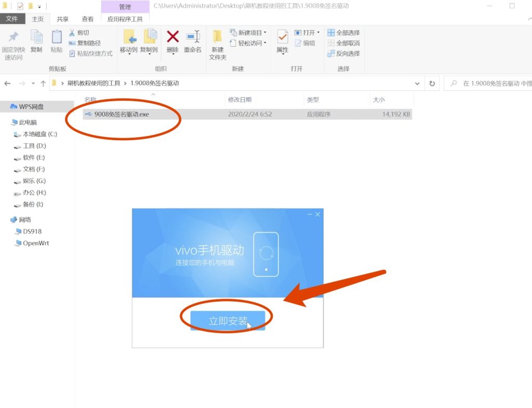Click Select None in the ribbon
The height and width of the screenshot is (408, 532).
point(344,43)
